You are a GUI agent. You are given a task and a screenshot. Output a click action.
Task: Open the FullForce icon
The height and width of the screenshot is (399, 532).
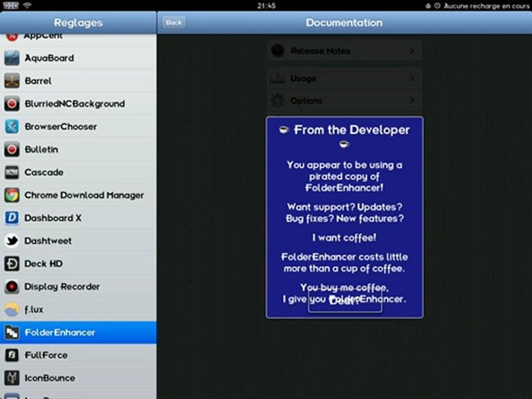pyautogui.click(x=12, y=355)
